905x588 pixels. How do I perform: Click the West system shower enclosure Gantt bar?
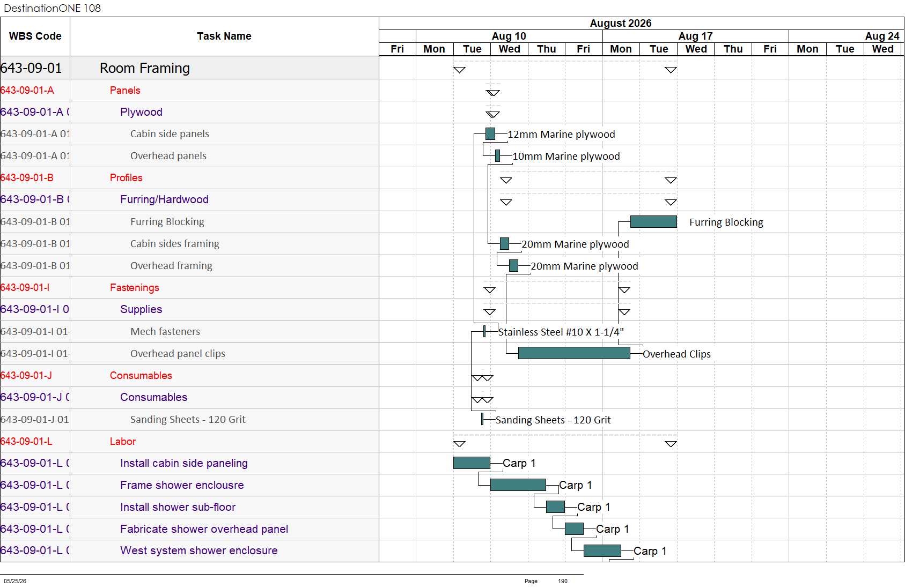tap(602, 550)
